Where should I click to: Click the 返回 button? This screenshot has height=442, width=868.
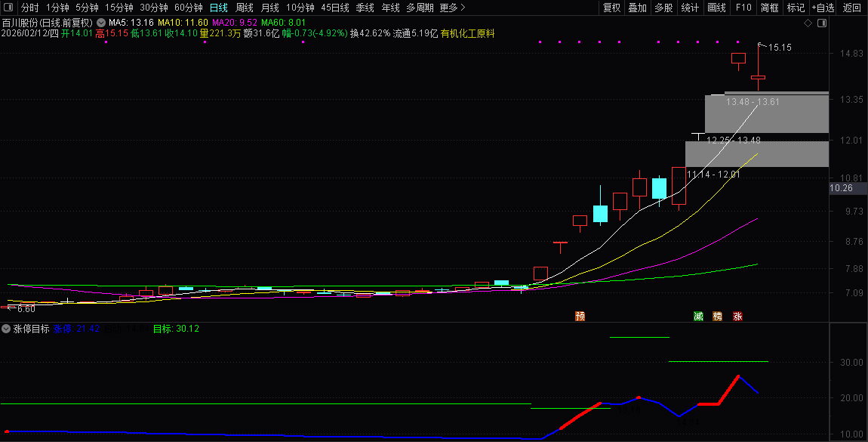851,8
